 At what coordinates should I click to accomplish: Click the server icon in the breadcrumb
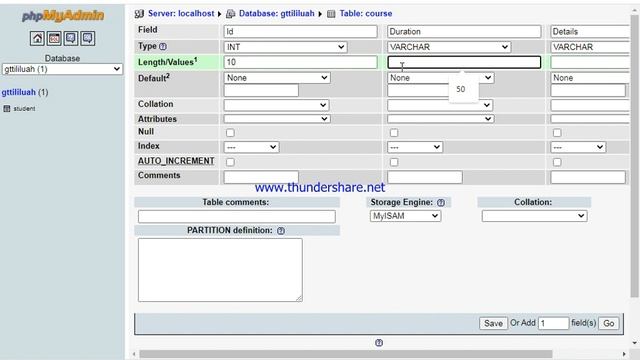[x=139, y=14]
